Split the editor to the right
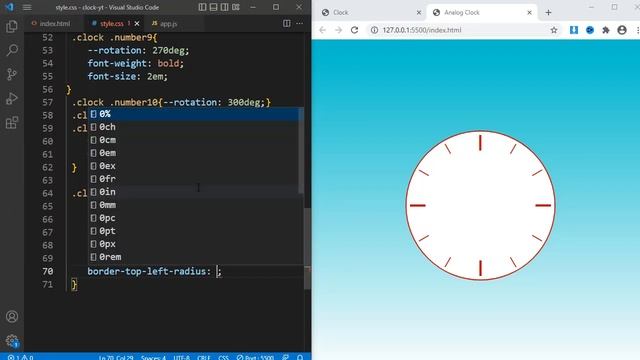 point(287,24)
